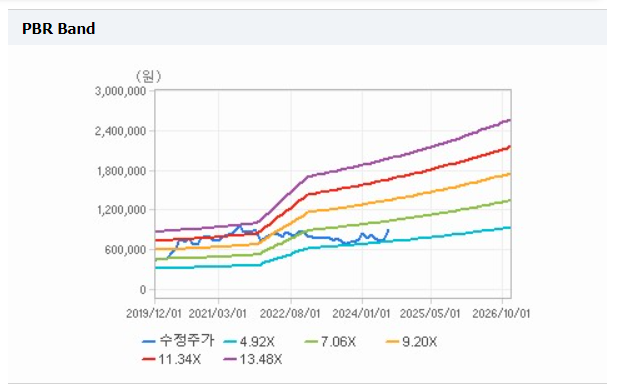Click the 1,800,000 y-axis label

coord(121,171)
